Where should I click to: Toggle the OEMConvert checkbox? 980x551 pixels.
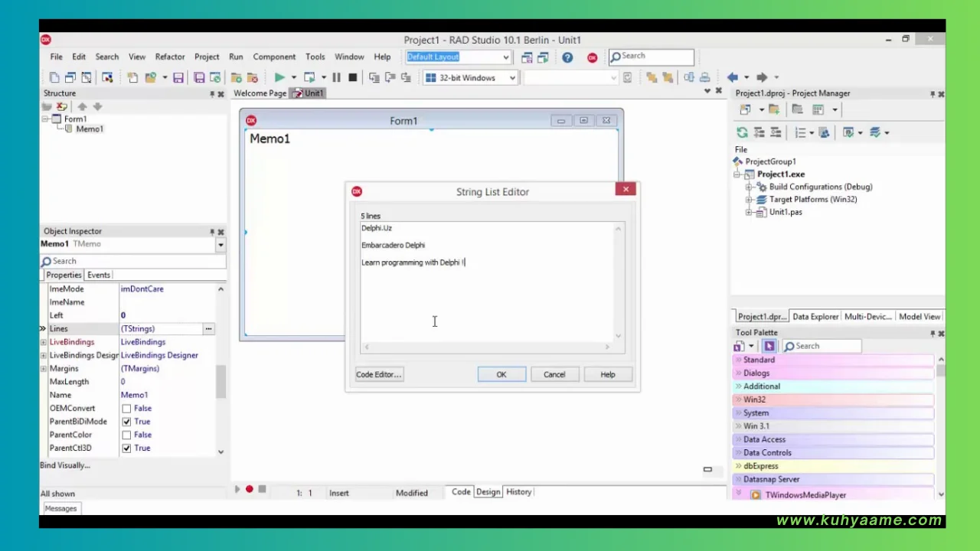(126, 409)
